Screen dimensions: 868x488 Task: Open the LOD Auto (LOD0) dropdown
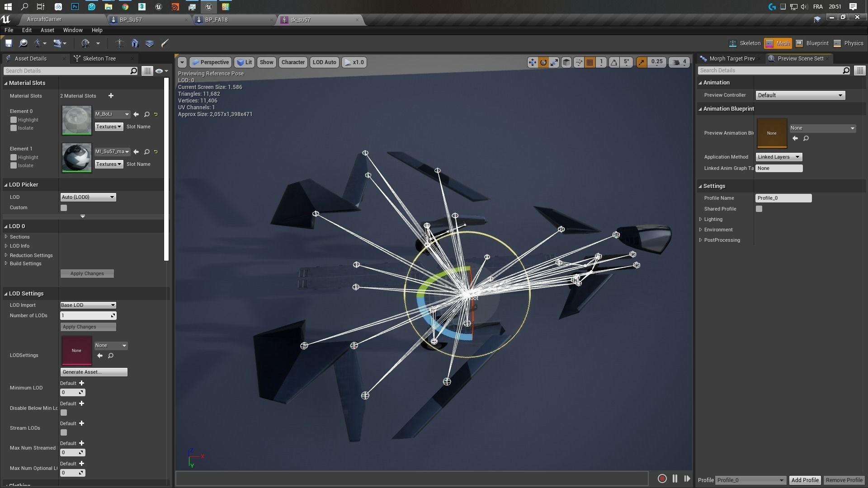(88, 197)
